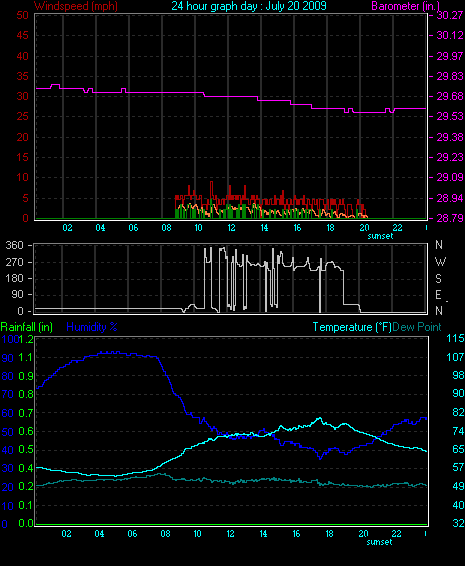Screen dimensions: 465x566
Task: Select the 57 temperature axis value
Action: click(458, 468)
